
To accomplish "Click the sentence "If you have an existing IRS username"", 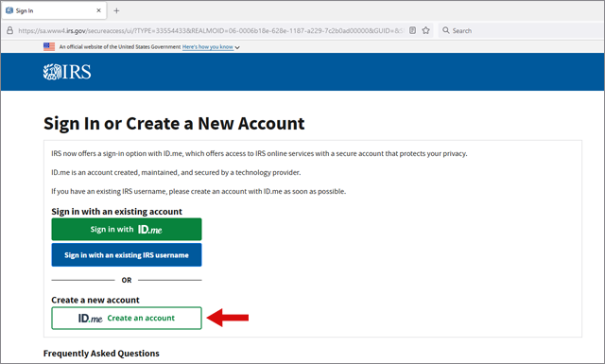I will coord(199,192).
